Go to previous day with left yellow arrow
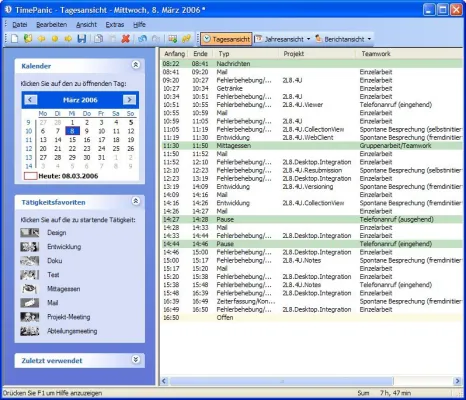This screenshot has height=400, width=466. pos(42,39)
